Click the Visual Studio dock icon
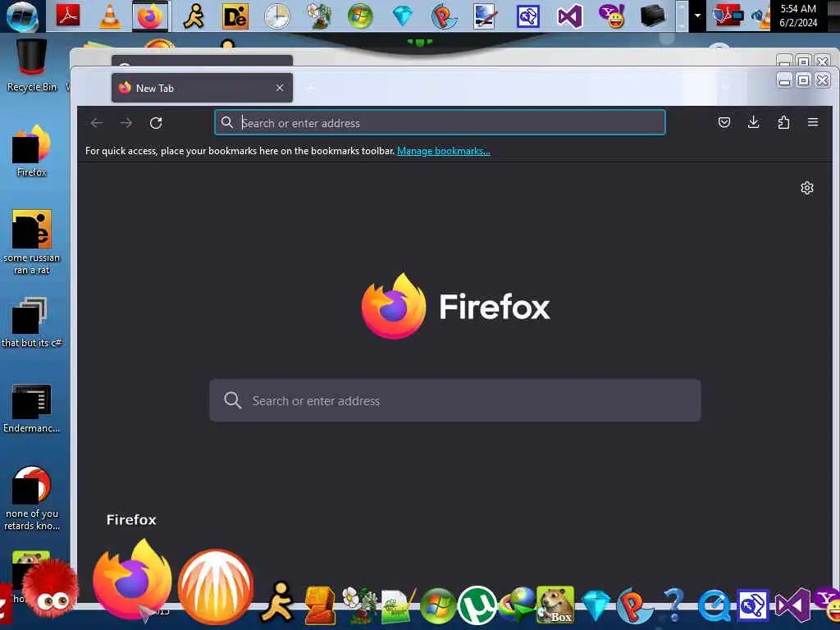Screen dimensions: 840x630 click(x=793, y=606)
